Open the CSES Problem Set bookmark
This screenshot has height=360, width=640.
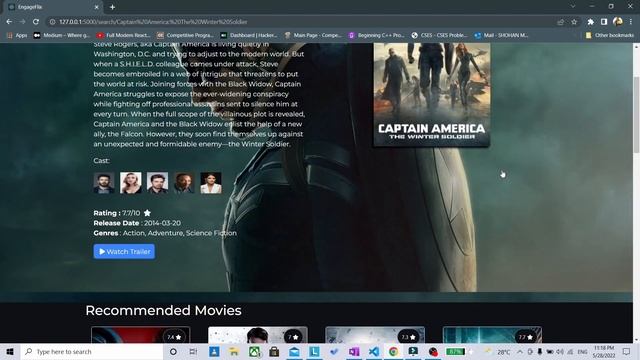click(440, 36)
